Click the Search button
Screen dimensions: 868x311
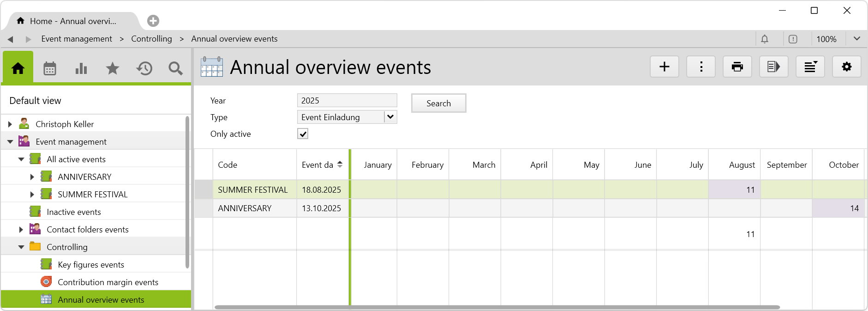438,103
